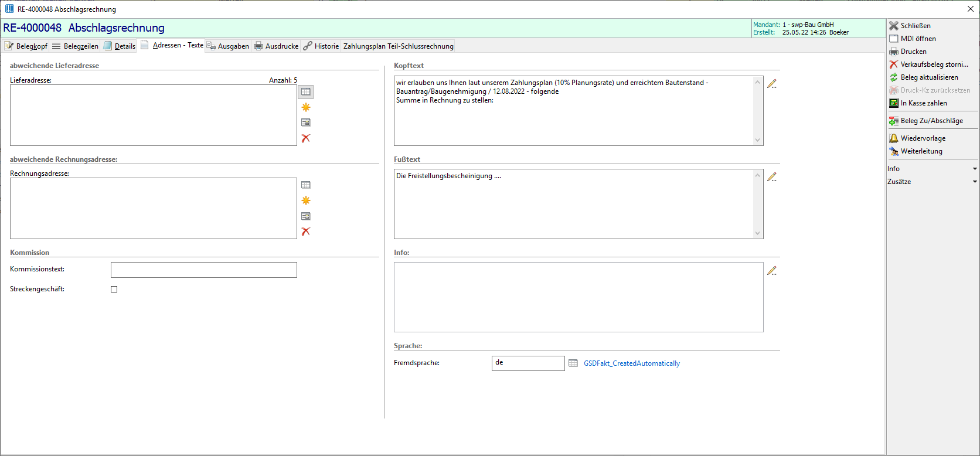
Task: Open the Rechnungsadresse selection list icon
Action: (306, 185)
